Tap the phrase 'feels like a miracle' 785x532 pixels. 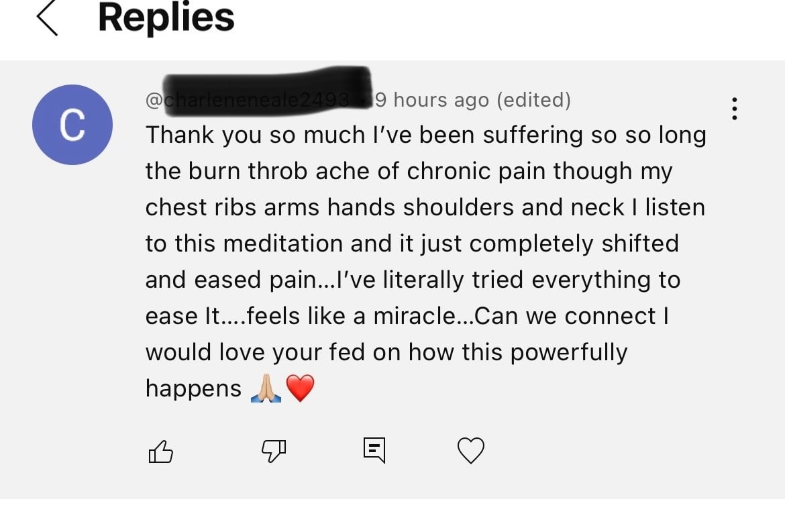coord(350,316)
